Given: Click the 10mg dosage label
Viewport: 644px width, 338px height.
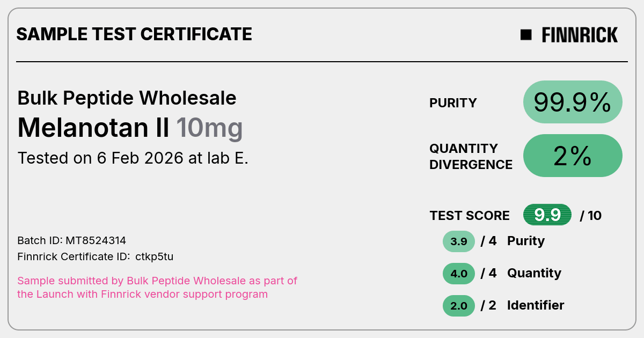Looking at the screenshot, I should (x=209, y=129).
